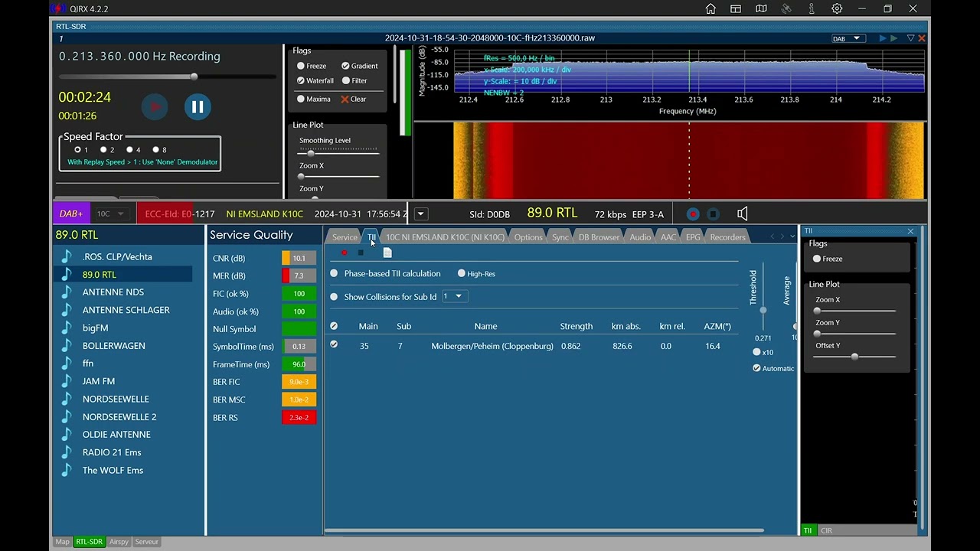
Task: Open the map icon in the title bar
Action: 761,9
